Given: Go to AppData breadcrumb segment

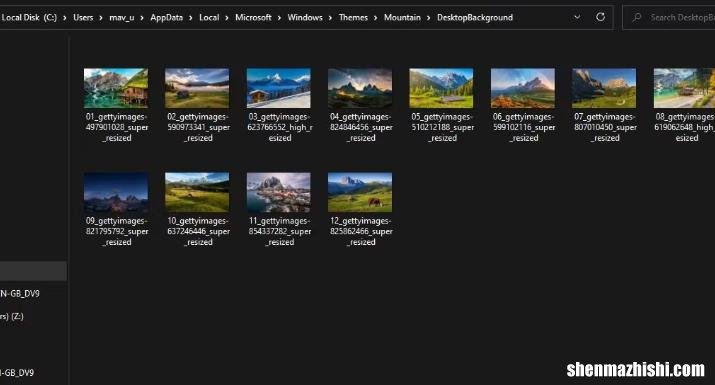Looking at the screenshot, I should (166, 17).
